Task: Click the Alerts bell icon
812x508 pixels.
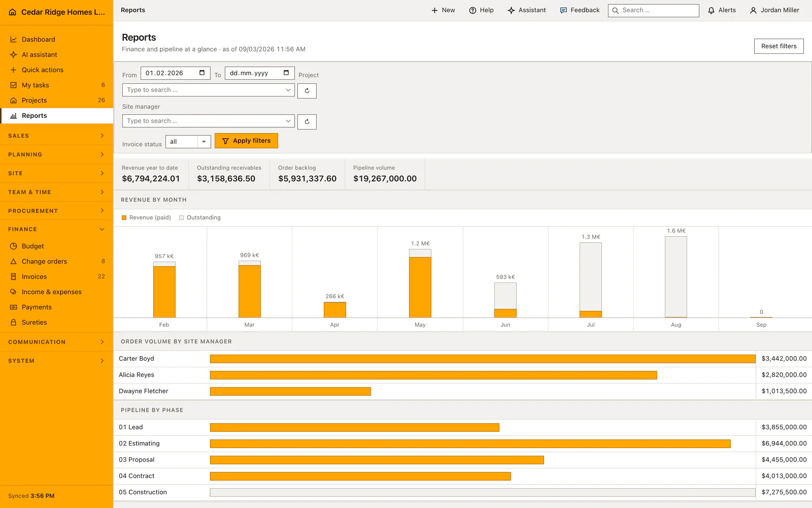Action: pyautogui.click(x=712, y=10)
